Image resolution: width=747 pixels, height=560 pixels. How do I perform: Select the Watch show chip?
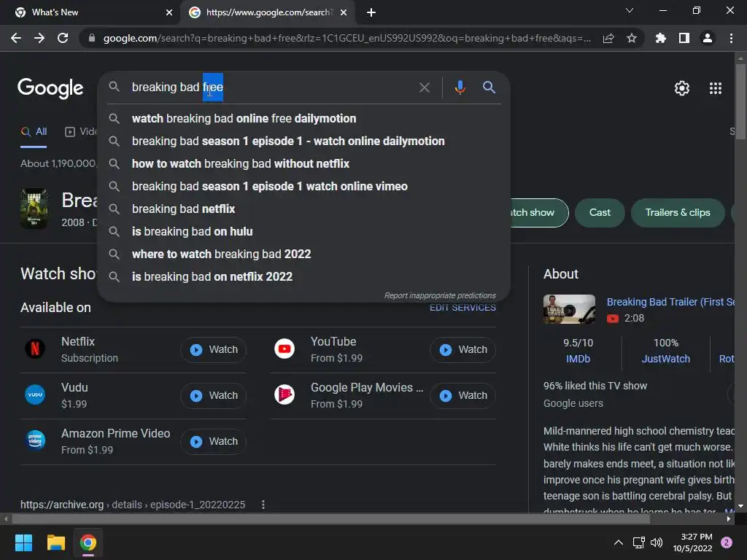tap(539, 212)
